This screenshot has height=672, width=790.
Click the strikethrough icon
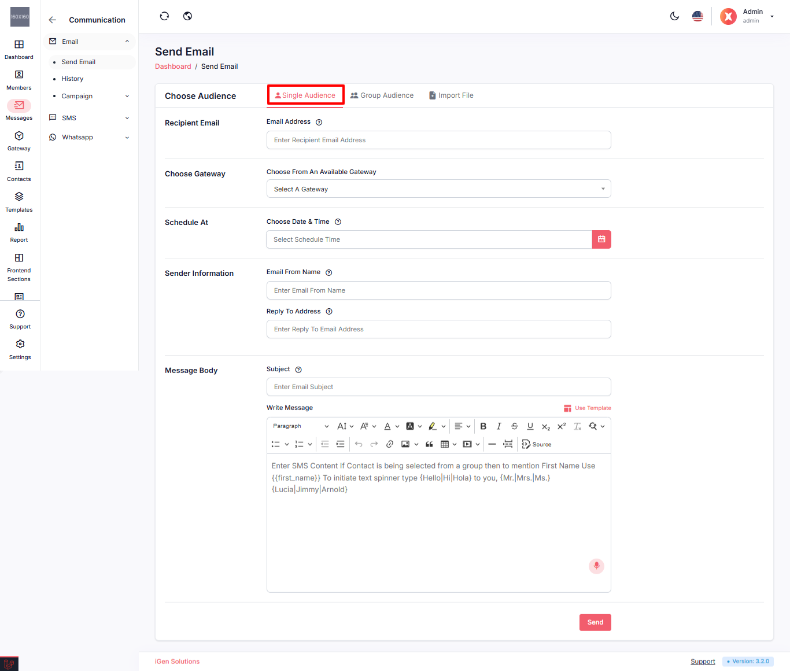pyautogui.click(x=514, y=426)
